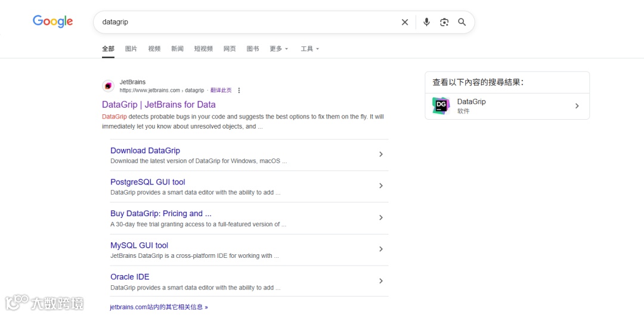Click the 查看以下内容的搜尋結果 heading

point(478,82)
